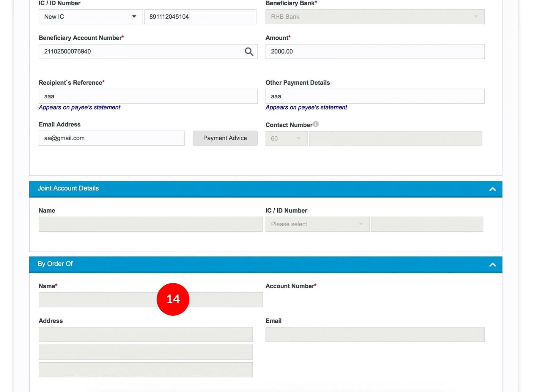This screenshot has height=392, width=535.
Task: Click the Joint Account Name field
Action: [x=150, y=224]
